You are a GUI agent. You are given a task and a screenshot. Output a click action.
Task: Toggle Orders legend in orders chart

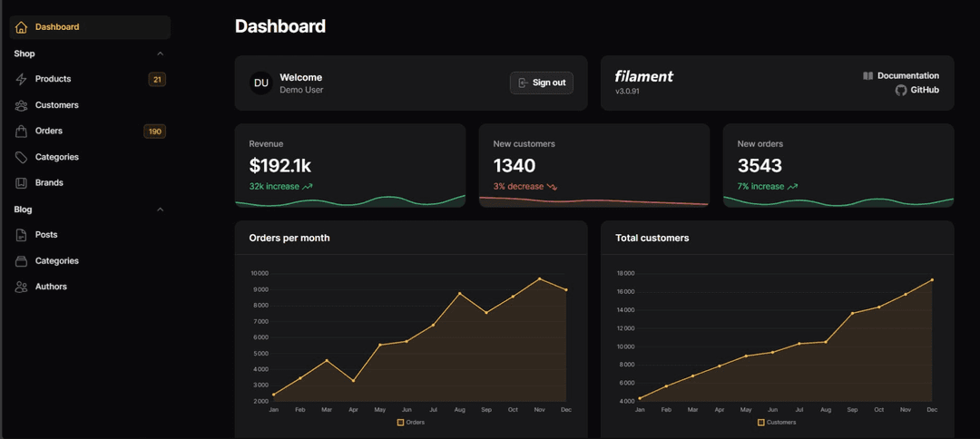[410, 422]
